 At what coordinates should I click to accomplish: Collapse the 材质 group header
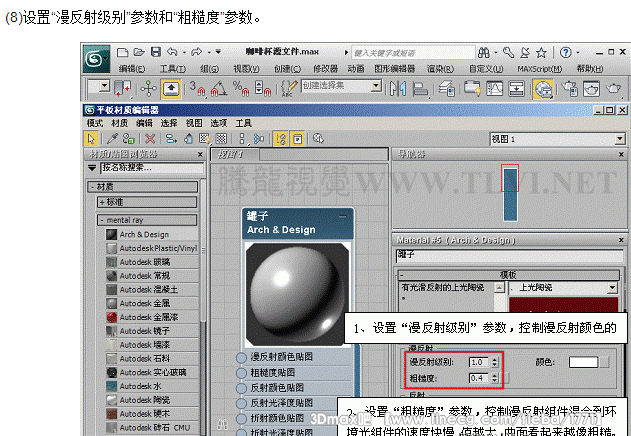coord(143,187)
